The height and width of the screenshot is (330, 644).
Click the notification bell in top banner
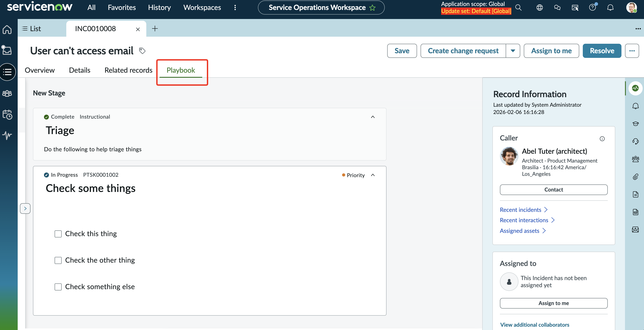tap(610, 8)
